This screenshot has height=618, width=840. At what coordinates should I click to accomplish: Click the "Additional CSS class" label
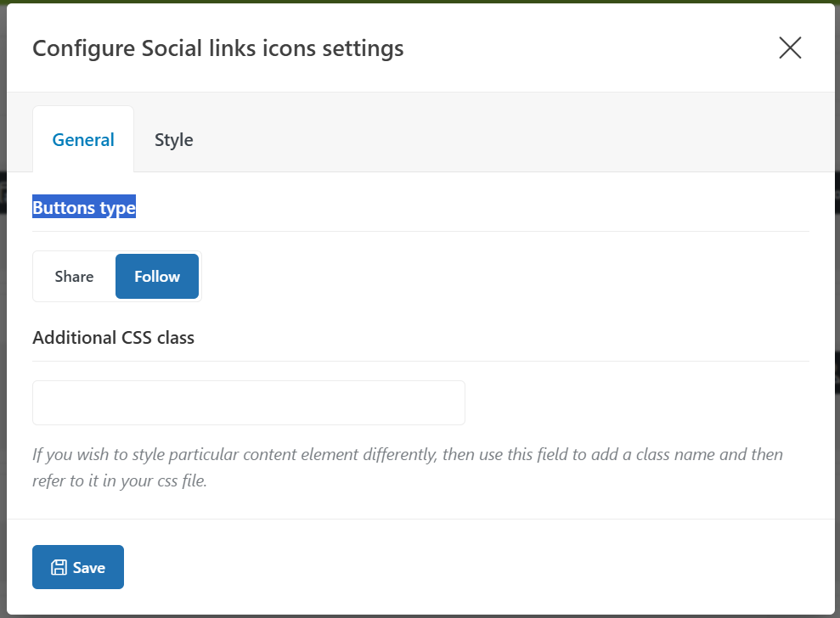[113, 338]
